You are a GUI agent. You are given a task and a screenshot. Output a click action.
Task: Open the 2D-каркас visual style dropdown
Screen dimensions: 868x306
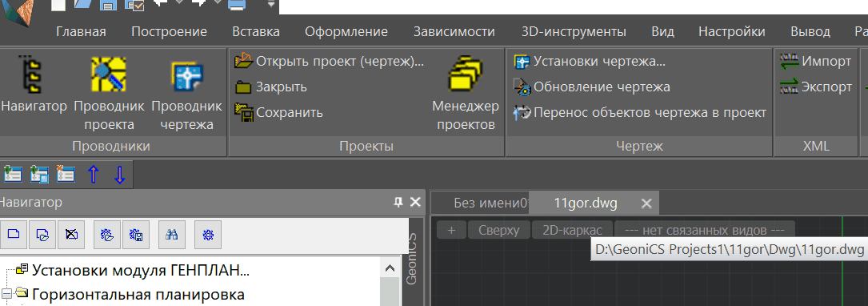(x=572, y=230)
